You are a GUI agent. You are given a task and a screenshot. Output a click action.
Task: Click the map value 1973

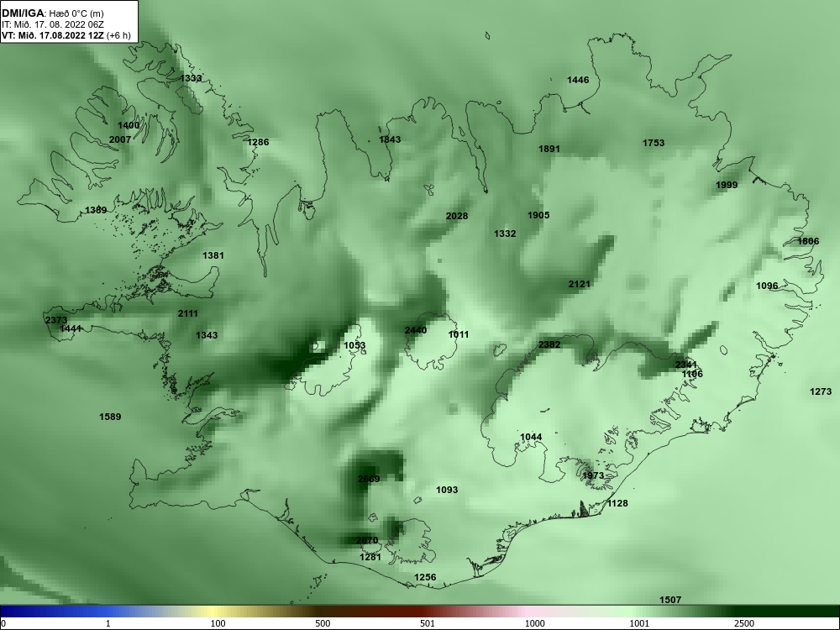593,475
